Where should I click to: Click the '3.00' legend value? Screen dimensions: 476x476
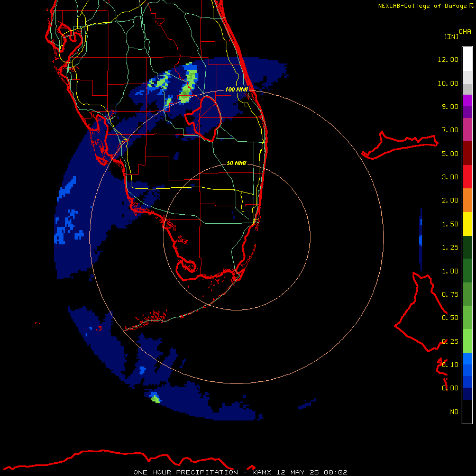coord(450,177)
